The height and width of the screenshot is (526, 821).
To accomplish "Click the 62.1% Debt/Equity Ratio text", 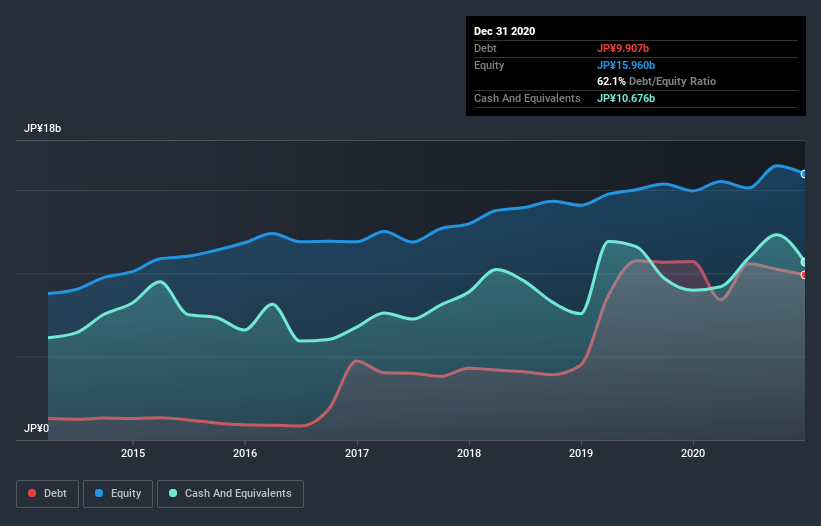I will 657,81.
